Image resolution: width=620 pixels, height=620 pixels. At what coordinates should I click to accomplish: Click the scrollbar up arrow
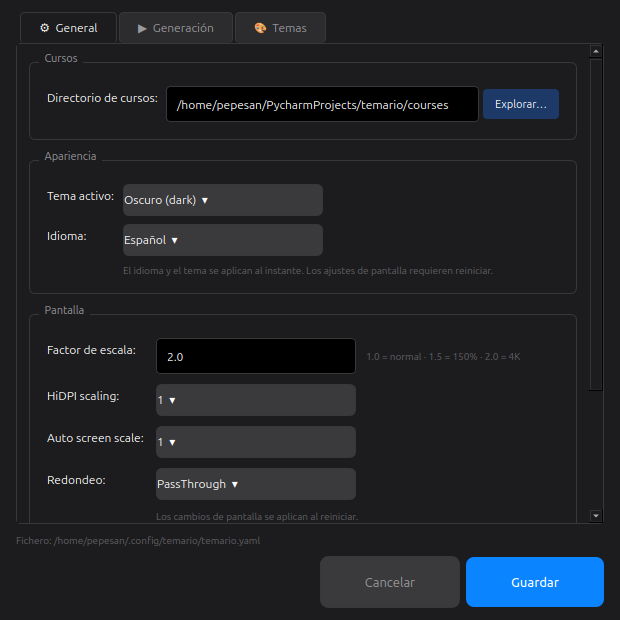click(x=596, y=51)
